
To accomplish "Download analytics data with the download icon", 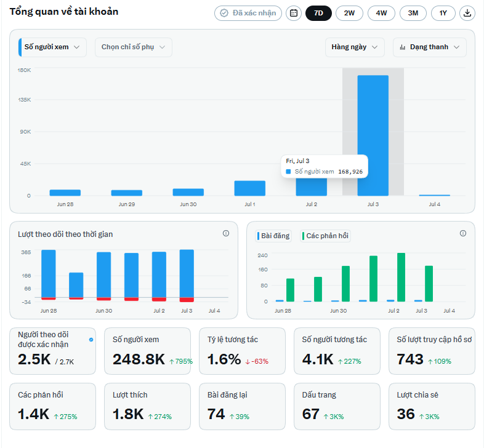I will (x=467, y=14).
